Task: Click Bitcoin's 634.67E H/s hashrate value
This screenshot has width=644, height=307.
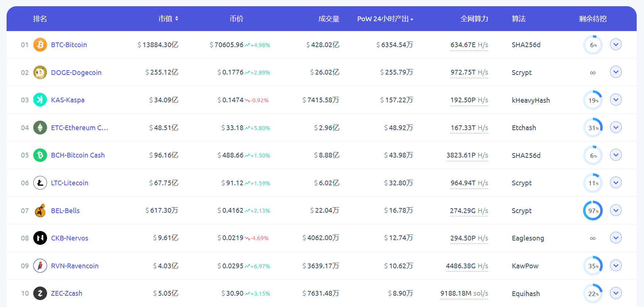Action: (469, 45)
